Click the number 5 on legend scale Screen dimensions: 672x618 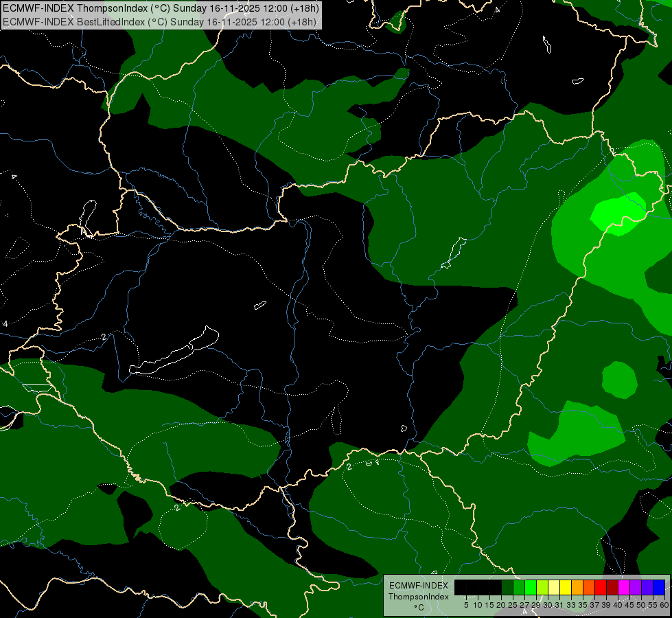pos(466,605)
